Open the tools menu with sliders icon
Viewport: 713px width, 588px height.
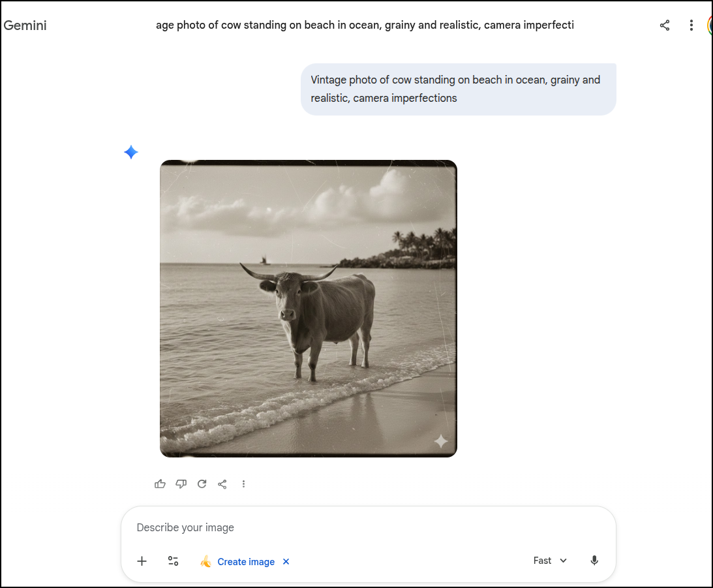tap(173, 561)
